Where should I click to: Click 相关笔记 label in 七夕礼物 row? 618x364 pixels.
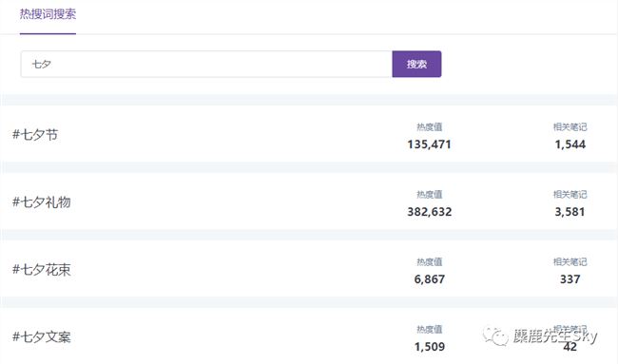pyautogui.click(x=570, y=194)
